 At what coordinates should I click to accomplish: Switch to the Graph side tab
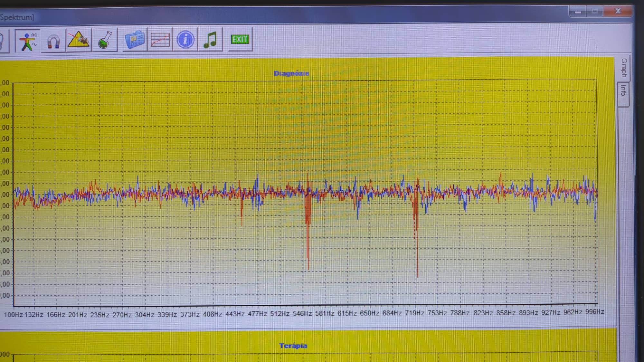coord(624,68)
